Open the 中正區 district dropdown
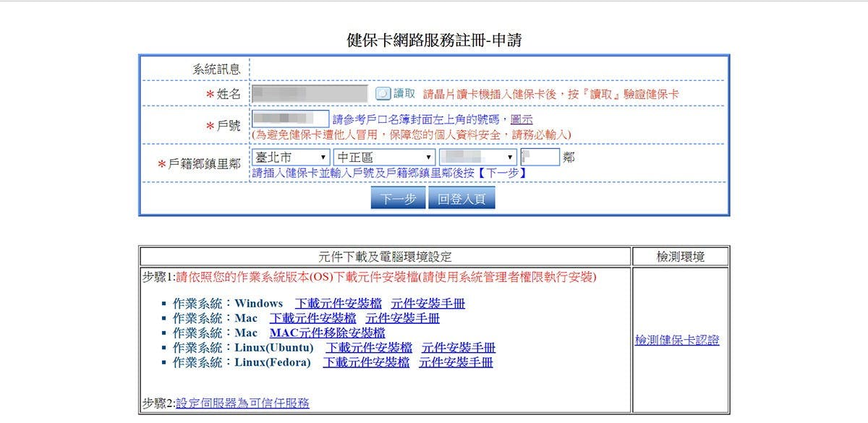This screenshot has height=423, width=868. (x=385, y=157)
